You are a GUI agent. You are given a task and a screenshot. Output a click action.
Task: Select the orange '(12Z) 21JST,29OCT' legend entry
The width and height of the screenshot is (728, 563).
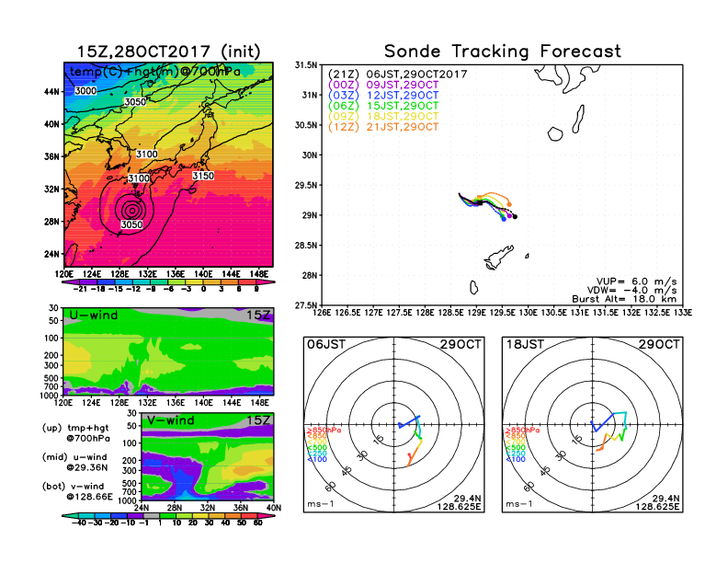coord(383,127)
